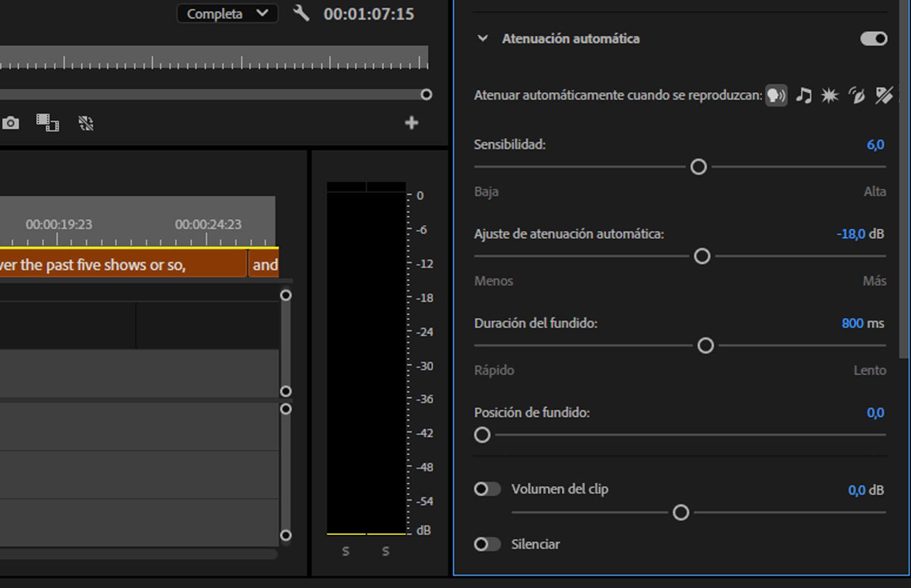Select the caption clip starting with 'and'
Viewport: 911px width, 588px height.
[x=264, y=265]
